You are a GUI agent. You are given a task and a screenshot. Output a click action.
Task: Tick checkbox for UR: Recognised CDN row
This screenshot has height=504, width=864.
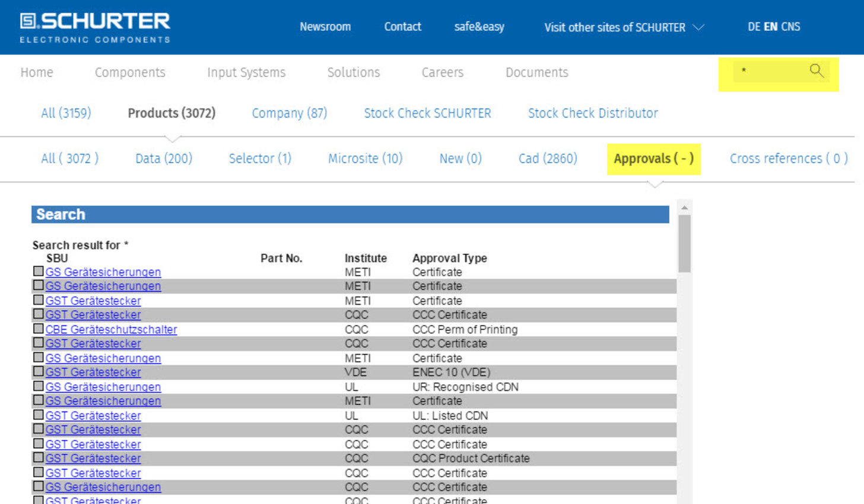[39, 386]
